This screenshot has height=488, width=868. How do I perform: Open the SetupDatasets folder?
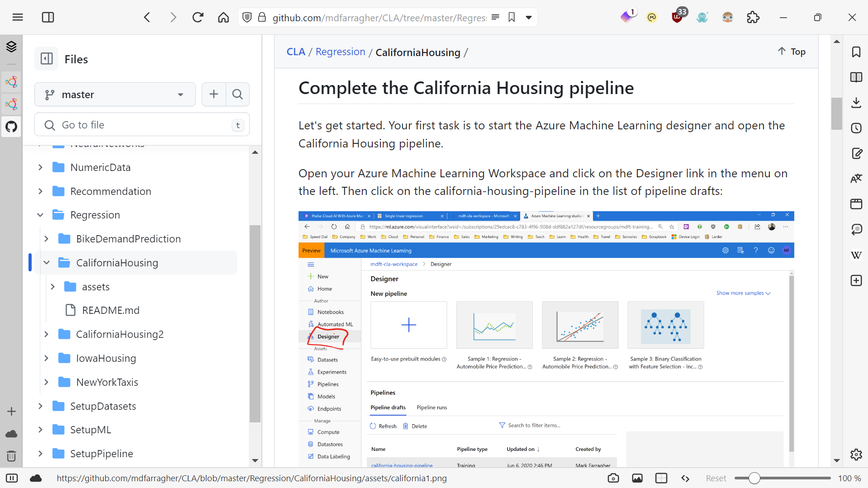click(x=103, y=406)
